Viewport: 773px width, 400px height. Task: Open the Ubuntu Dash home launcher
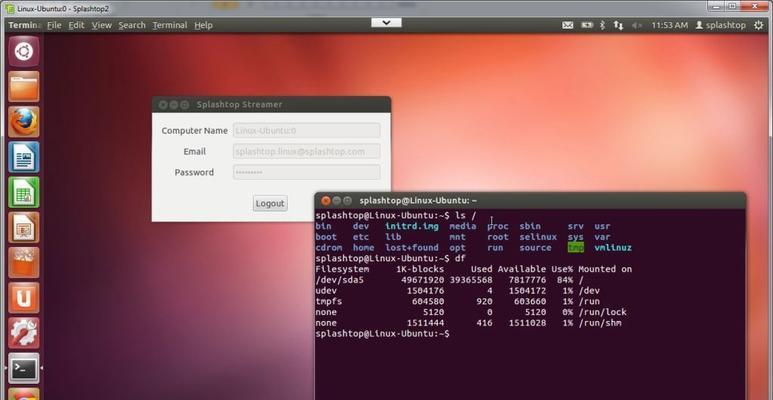[x=24, y=51]
